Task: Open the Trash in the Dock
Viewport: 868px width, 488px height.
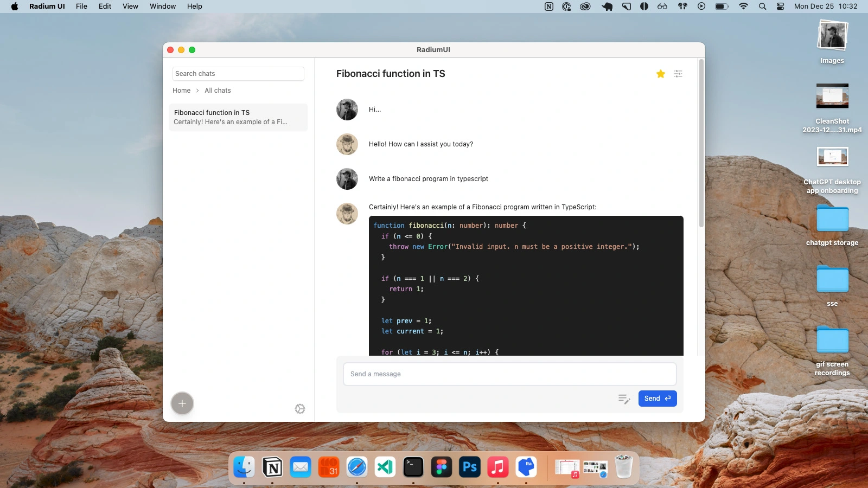Action: coord(624,467)
